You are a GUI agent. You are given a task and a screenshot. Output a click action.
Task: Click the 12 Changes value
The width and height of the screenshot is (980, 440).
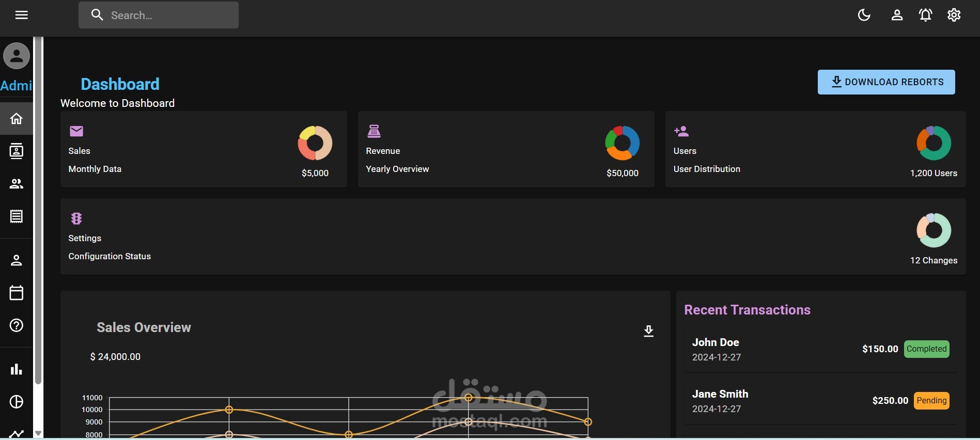[x=934, y=260]
